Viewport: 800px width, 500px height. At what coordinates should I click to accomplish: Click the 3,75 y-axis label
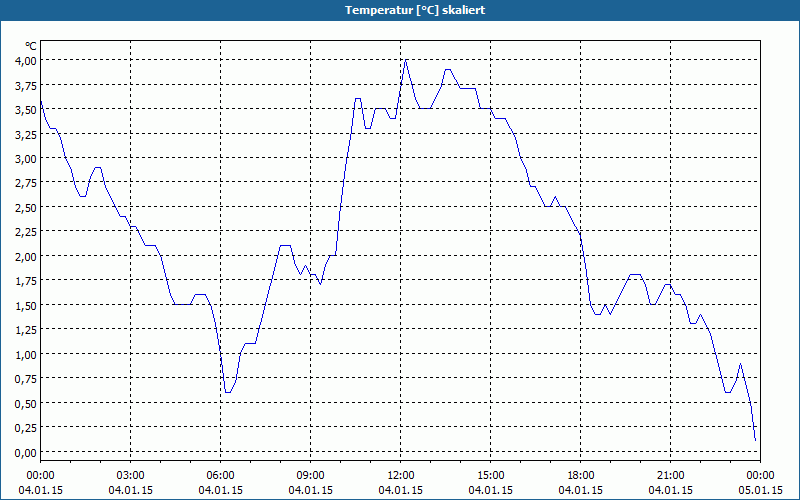pyautogui.click(x=26, y=85)
